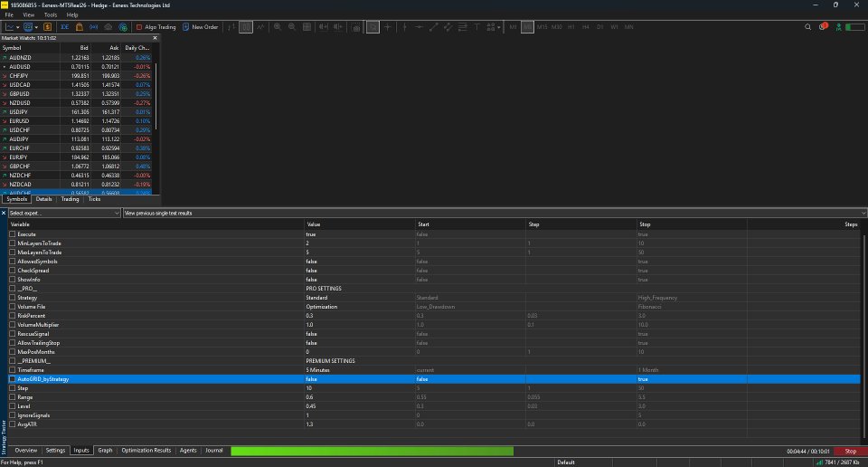Open the View menu
This screenshot has height=467, width=868.
point(28,15)
